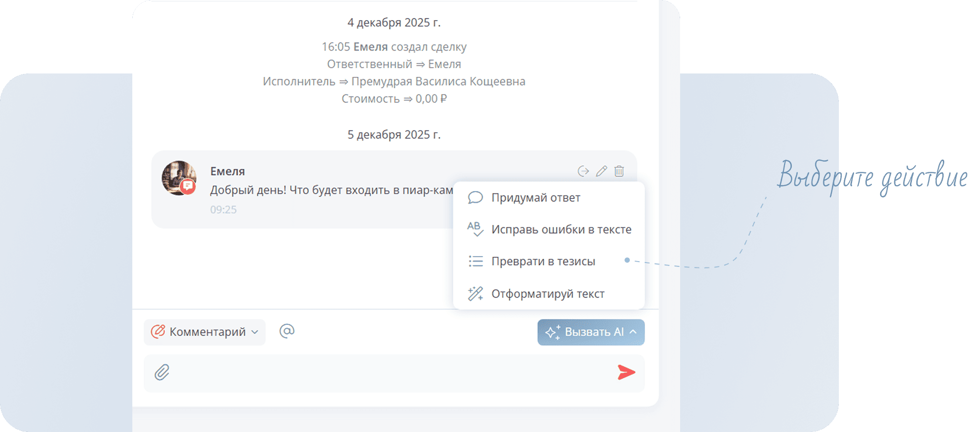
Task: Attach a file with paperclip icon
Action: tap(162, 373)
